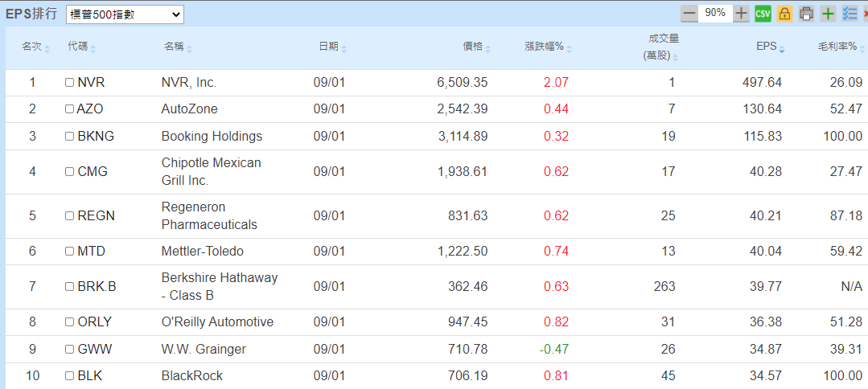The height and width of the screenshot is (389, 868).
Task: Print the EPS ranking table
Action: (806, 14)
